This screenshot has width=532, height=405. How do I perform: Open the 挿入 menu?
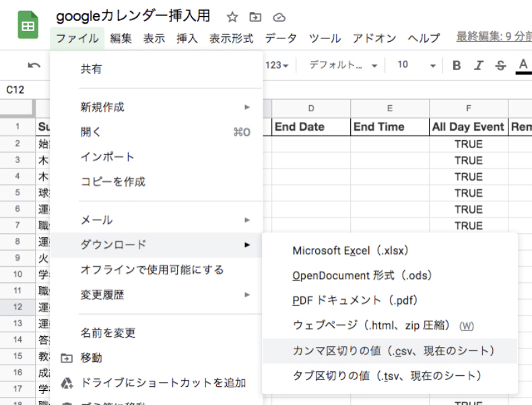coord(187,38)
